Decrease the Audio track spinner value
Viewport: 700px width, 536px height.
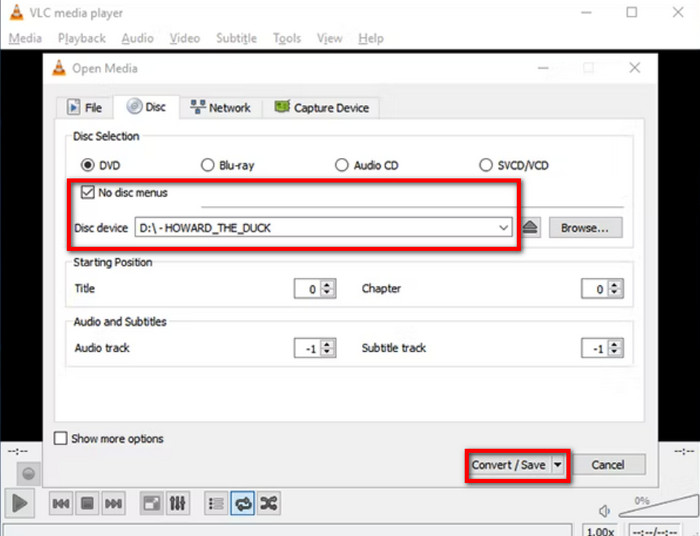click(x=327, y=352)
